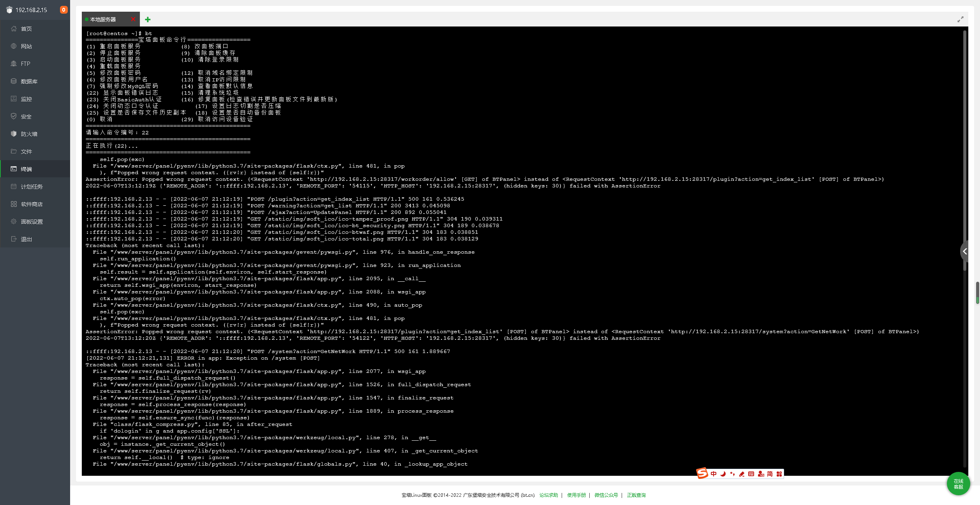Toggle fullscreen terminal with expand arrows
Screen dimensions: 980x505
click(960, 19)
